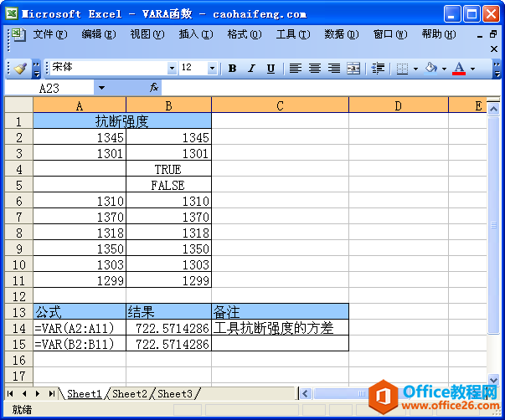Image resolution: width=505 pixels, height=420 pixels.
Task: Go to next sheet tab arrow
Action: click(38, 393)
